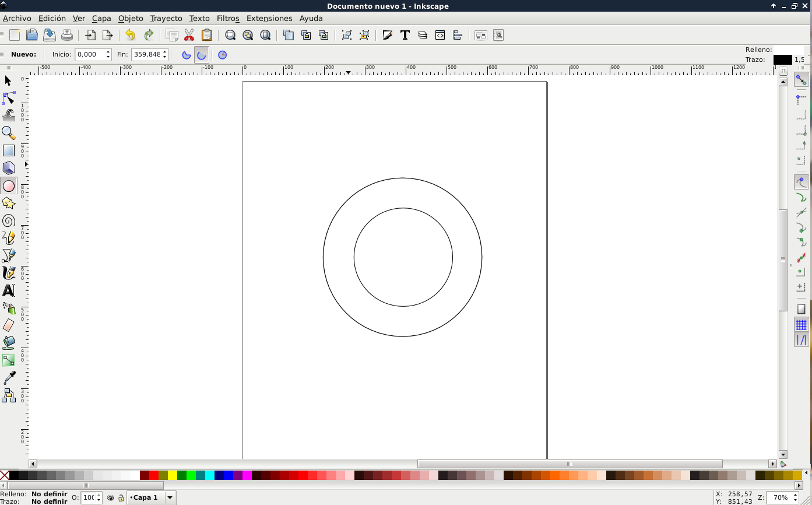Choose the Tweak tool in the toolbox

click(8, 115)
